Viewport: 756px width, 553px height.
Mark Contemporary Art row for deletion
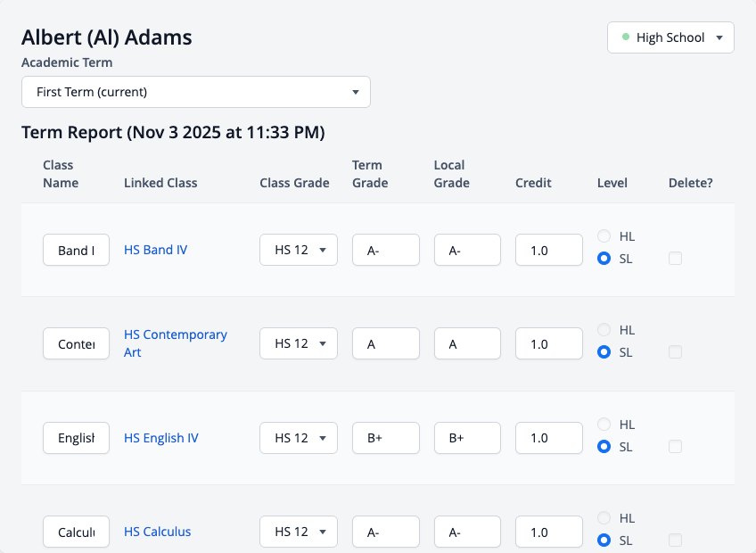click(x=675, y=351)
